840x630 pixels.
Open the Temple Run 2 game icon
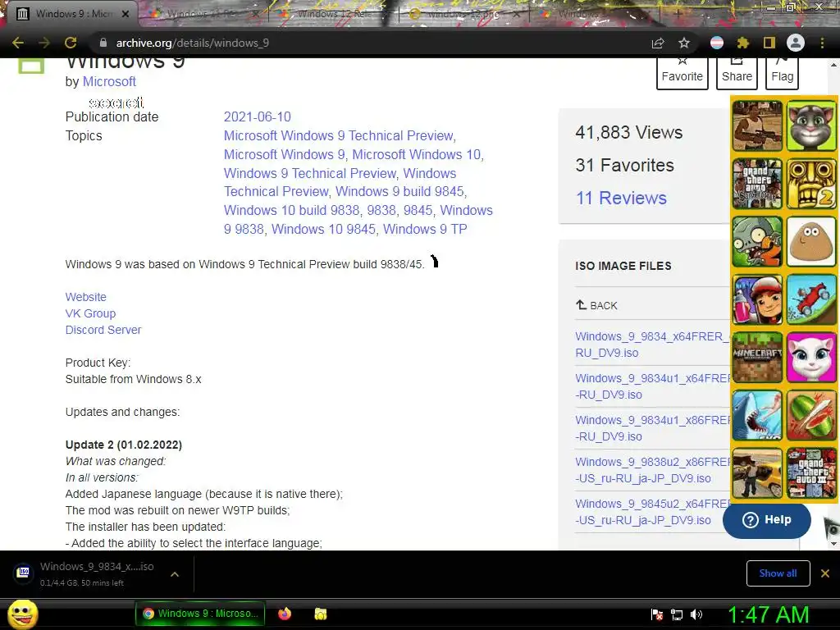click(811, 184)
